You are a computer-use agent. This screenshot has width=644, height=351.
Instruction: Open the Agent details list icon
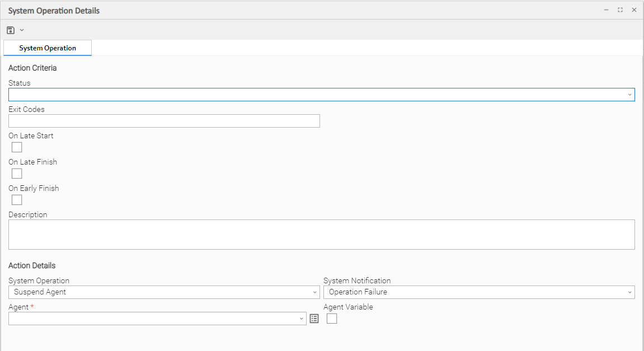coord(314,319)
